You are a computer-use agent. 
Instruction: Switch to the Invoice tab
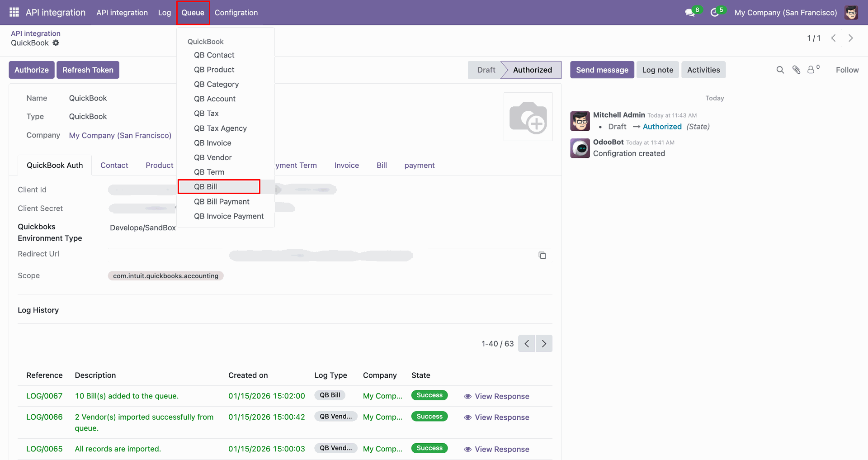pos(347,165)
